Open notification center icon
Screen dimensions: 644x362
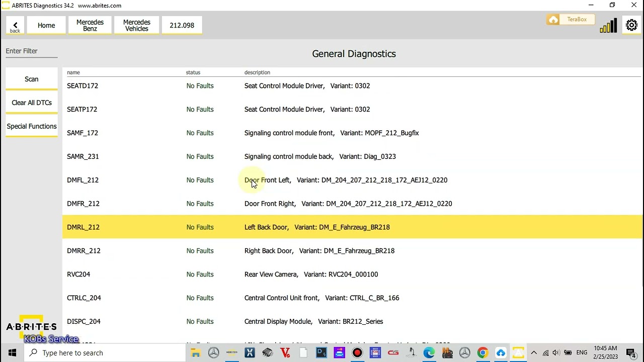point(631,353)
